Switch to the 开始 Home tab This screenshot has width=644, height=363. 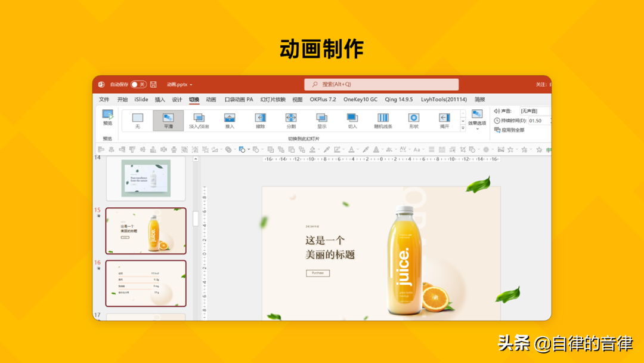pyautogui.click(x=122, y=100)
